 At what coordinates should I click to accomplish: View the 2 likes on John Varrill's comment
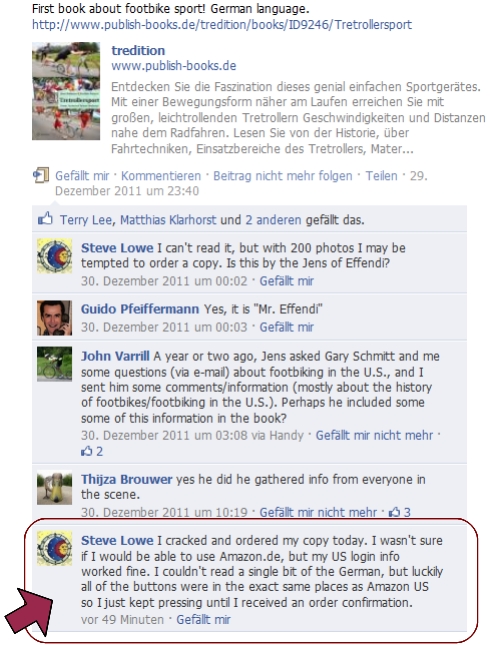point(92,451)
